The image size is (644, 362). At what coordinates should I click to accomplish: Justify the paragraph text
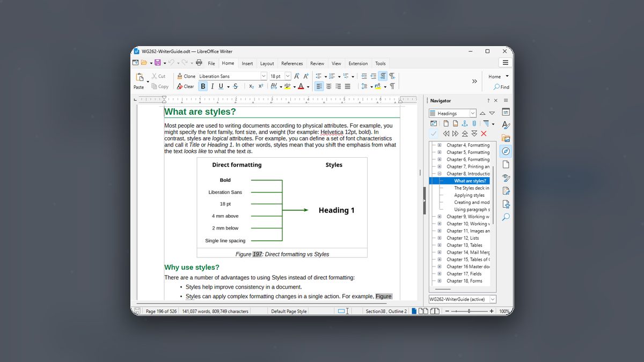pos(348,86)
